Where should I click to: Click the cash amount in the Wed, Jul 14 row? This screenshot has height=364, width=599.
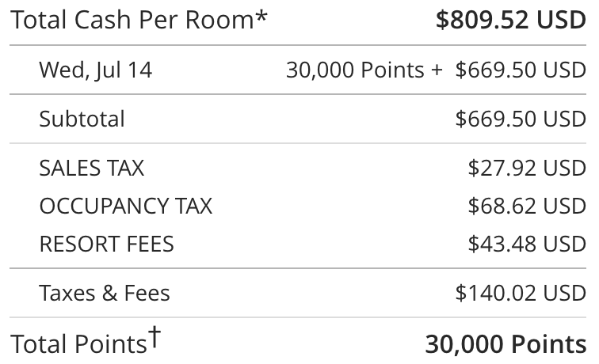click(521, 70)
